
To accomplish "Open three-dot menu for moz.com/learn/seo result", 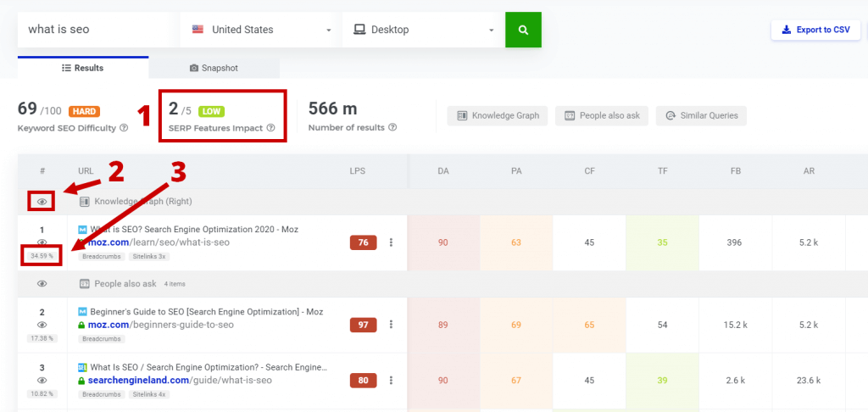I will pyautogui.click(x=391, y=243).
